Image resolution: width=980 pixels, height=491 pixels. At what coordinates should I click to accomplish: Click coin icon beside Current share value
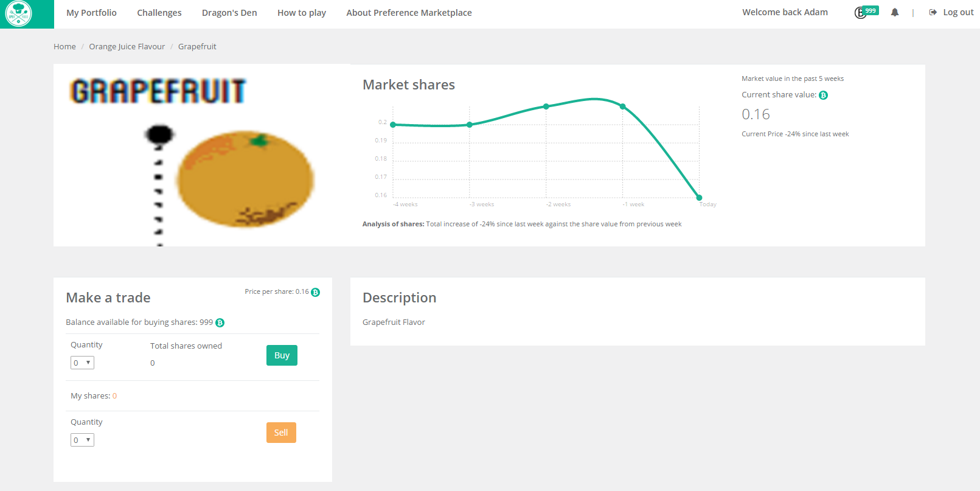pos(823,95)
